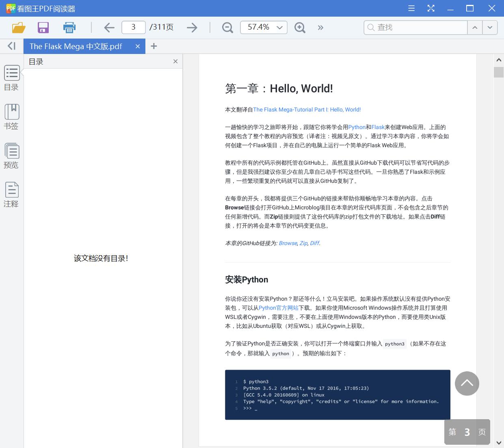Image resolution: width=504 pixels, height=448 pixels.
Task: Open the hamburger menu
Action: tap(411, 8)
